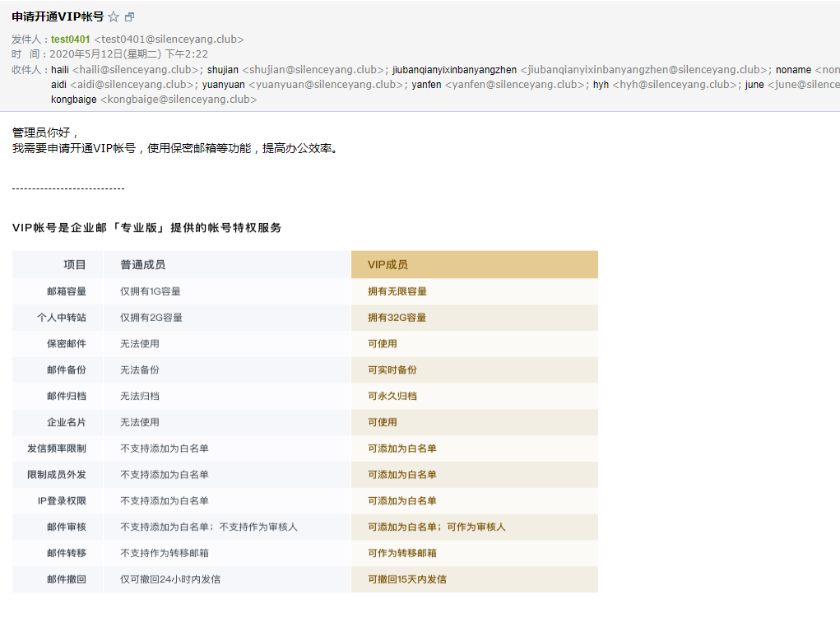Screen dimensions: 840x632
Task: Click the VIP成员 column header
Action: click(x=388, y=265)
